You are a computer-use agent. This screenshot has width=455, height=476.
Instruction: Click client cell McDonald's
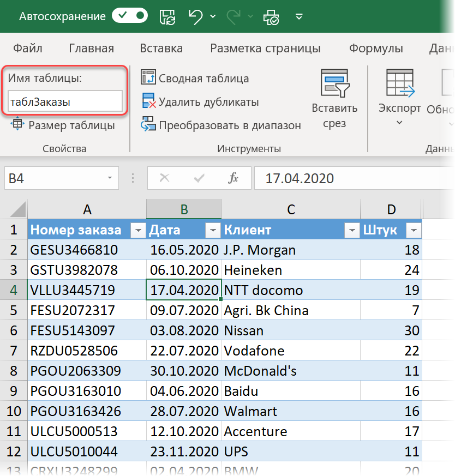click(x=291, y=371)
